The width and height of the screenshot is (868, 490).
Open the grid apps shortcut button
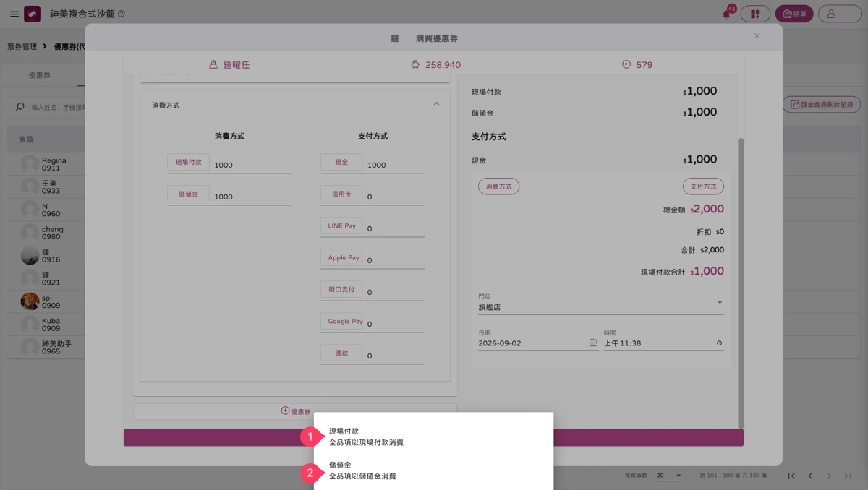[x=755, y=14]
